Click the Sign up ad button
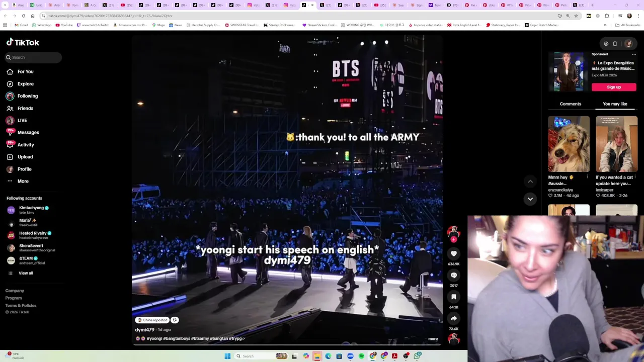Screen dimensions: 644x362 614,87
